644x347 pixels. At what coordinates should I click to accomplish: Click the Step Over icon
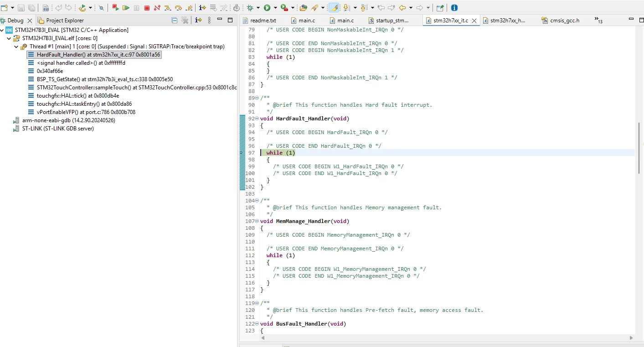(x=178, y=8)
